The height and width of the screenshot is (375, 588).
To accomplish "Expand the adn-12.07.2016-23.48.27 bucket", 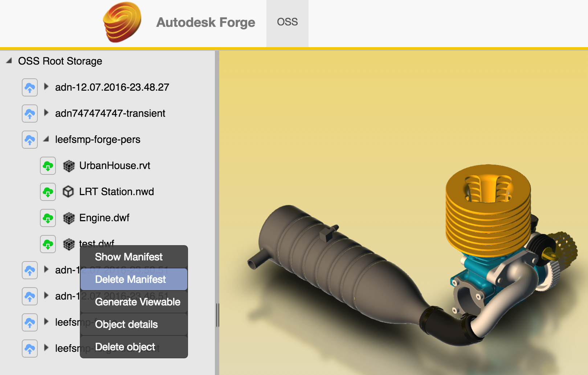I will pos(46,87).
